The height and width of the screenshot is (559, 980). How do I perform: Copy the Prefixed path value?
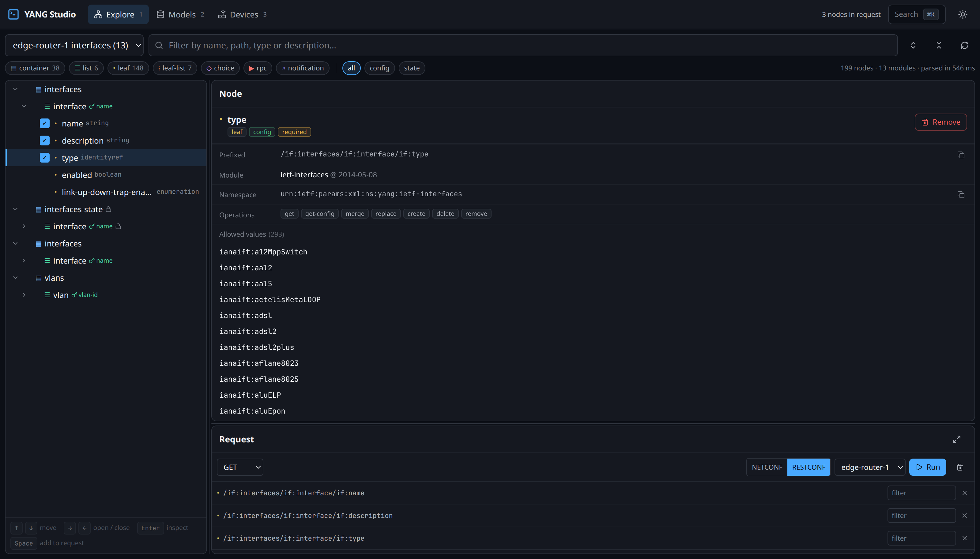961,155
